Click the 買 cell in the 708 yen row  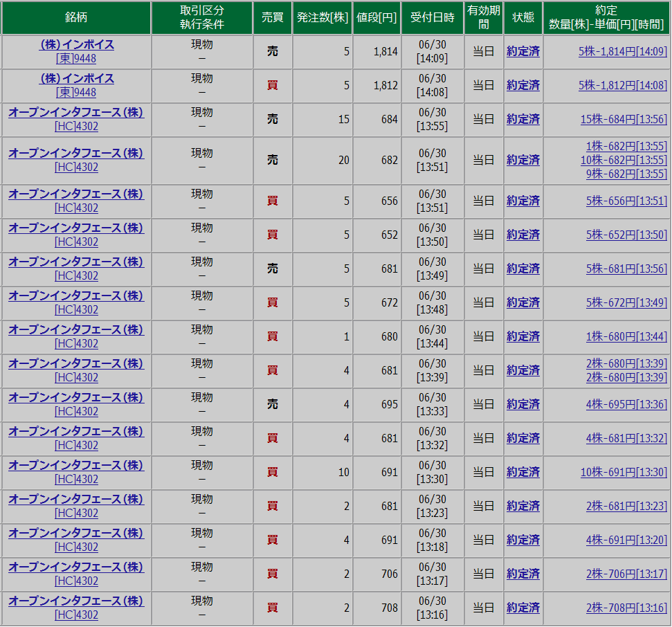(x=273, y=608)
